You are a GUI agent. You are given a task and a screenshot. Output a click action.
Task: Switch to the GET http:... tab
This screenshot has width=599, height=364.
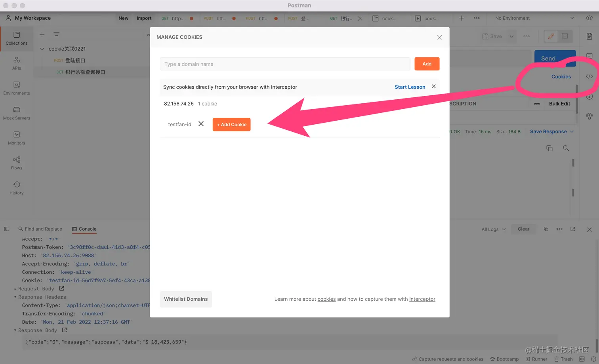point(177,18)
